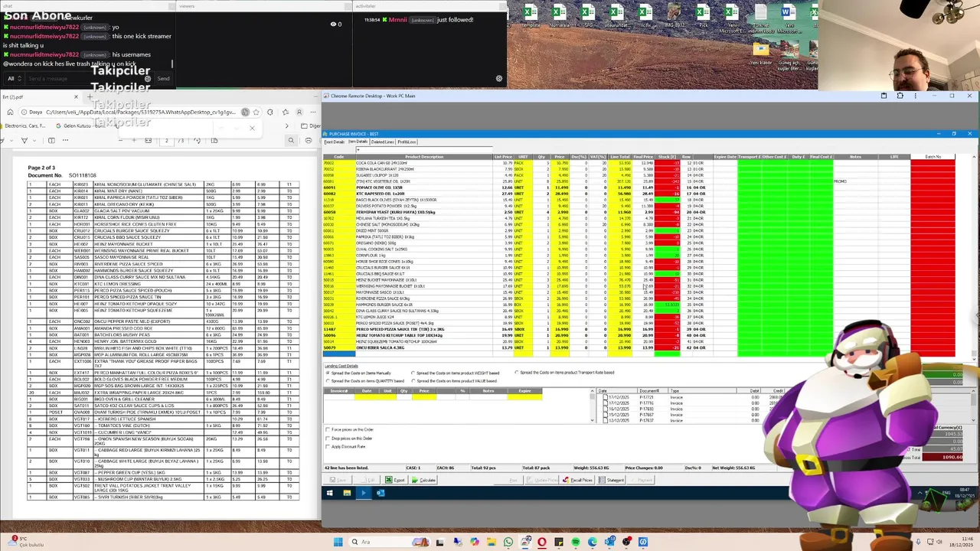
Task: Open remote PC Outlook taskbar icon
Action: [381, 493]
